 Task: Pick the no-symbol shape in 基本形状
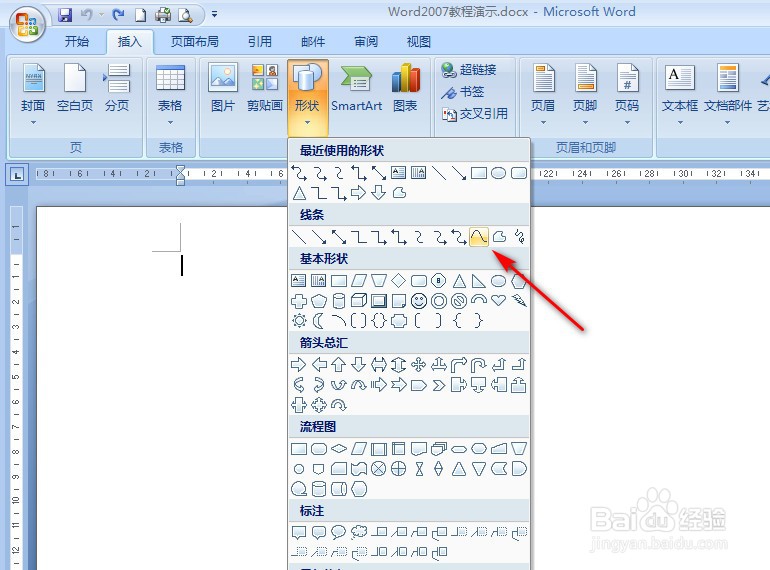click(459, 300)
